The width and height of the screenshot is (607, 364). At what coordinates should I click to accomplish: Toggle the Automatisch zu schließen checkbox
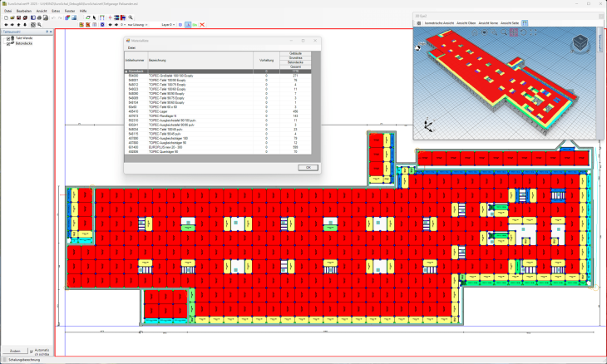point(32,351)
